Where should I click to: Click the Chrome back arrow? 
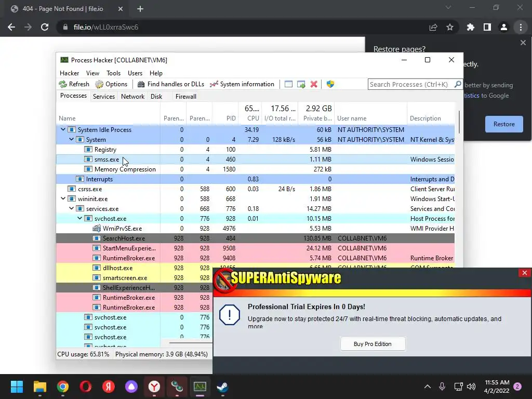pyautogui.click(x=11, y=27)
